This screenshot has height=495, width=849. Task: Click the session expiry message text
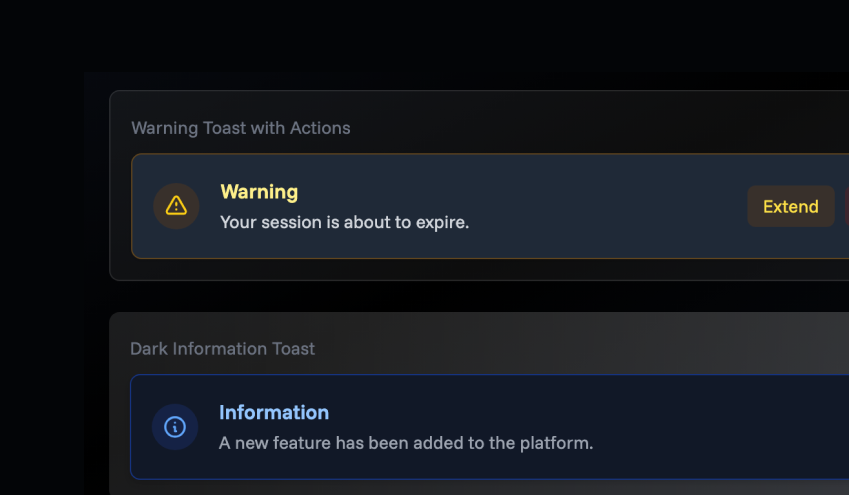[344, 222]
